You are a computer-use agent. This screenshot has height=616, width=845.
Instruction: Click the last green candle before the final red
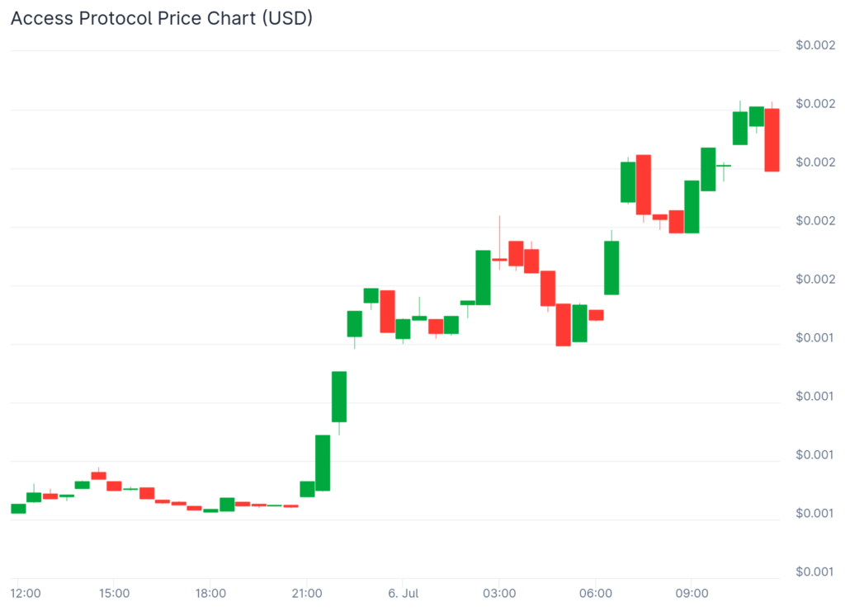757,116
